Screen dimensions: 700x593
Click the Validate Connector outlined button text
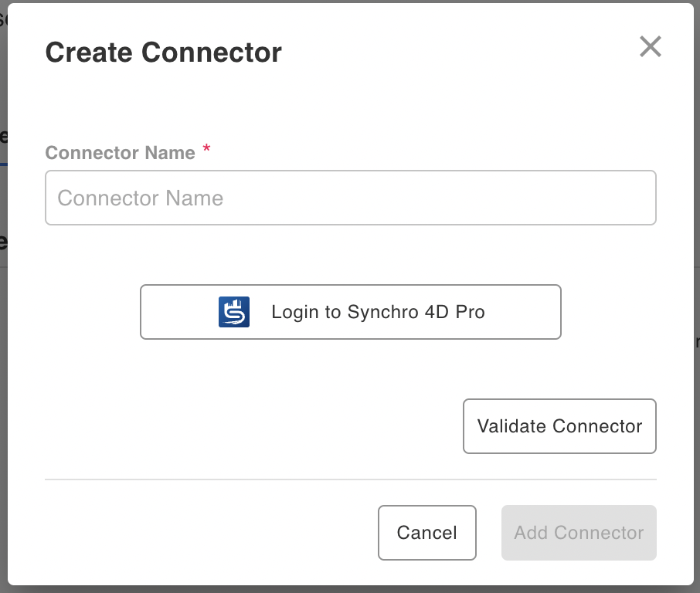click(x=559, y=426)
